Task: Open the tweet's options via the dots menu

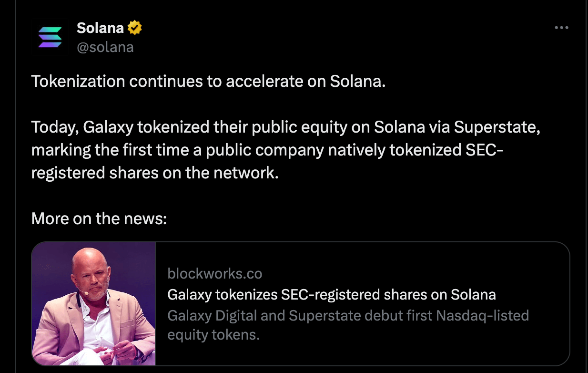Action: [561, 27]
